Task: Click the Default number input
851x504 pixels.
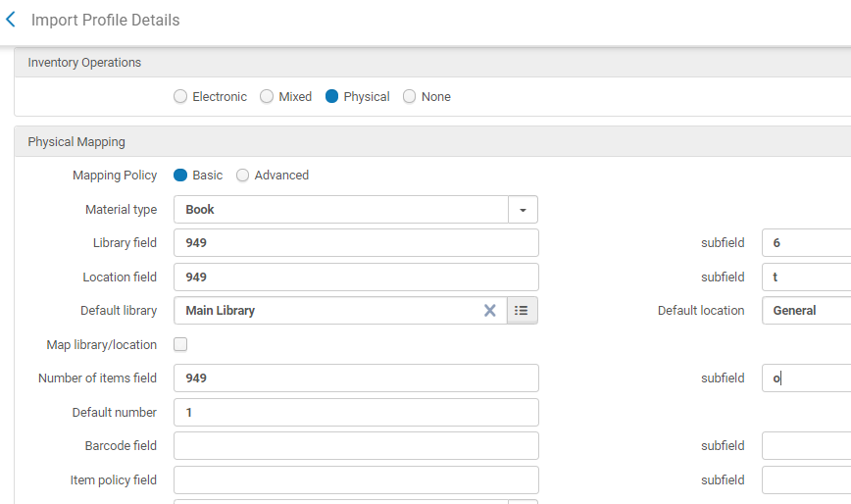Action: (x=356, y=413)
